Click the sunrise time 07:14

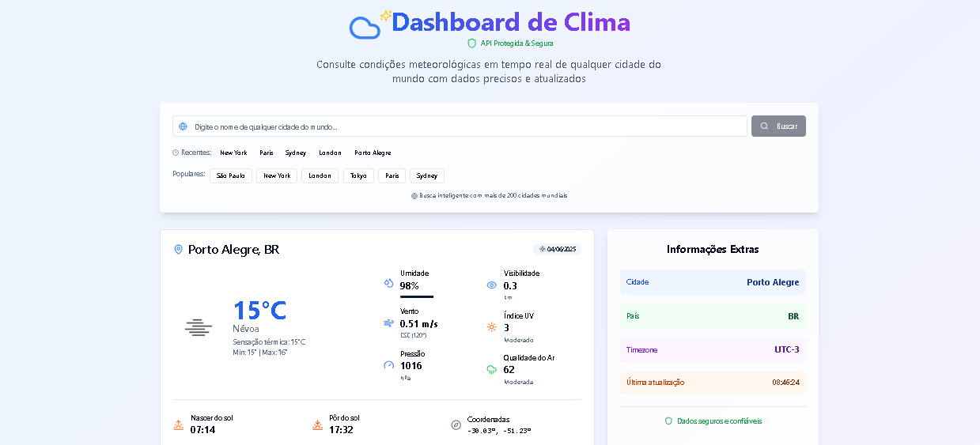[202, 430]
